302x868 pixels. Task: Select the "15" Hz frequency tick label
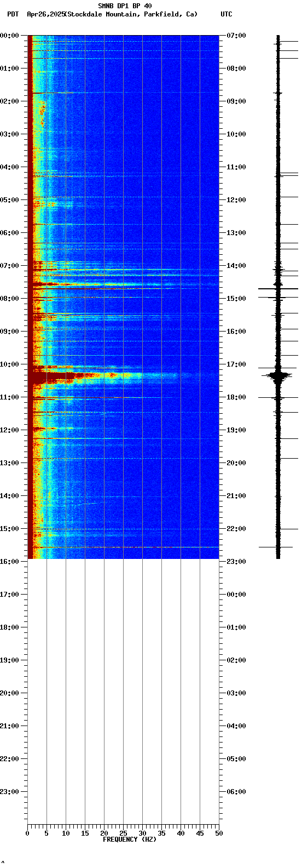click(x=85, y=833)
